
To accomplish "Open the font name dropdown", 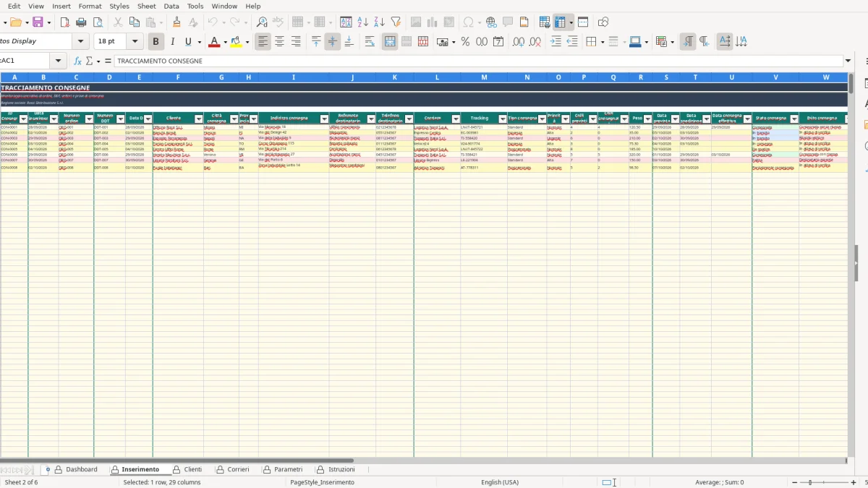I will click(81, 42).
